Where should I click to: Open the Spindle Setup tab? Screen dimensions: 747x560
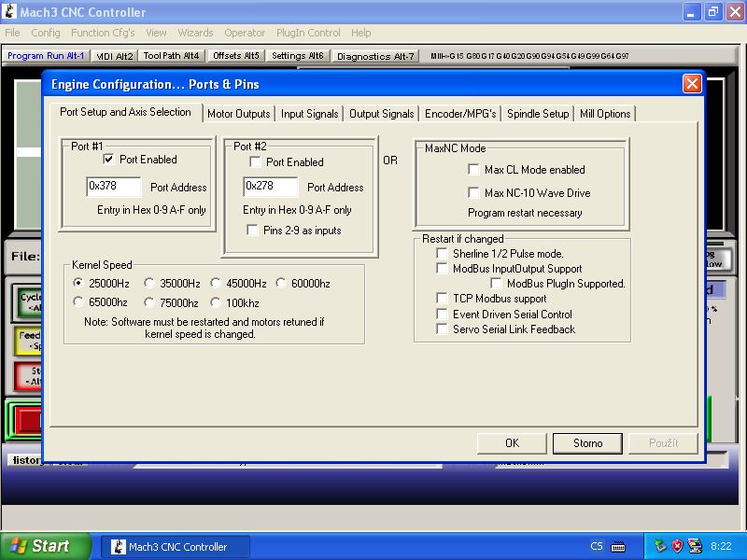tap(538, 114)
